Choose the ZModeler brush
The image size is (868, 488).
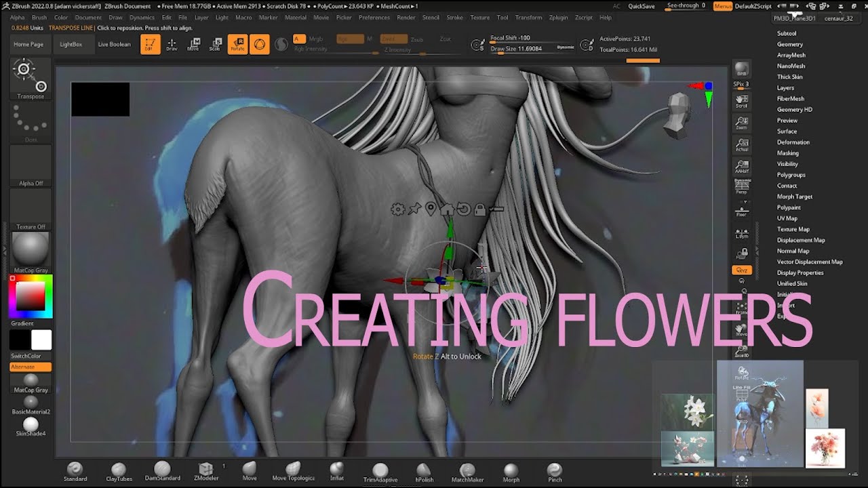206,472
